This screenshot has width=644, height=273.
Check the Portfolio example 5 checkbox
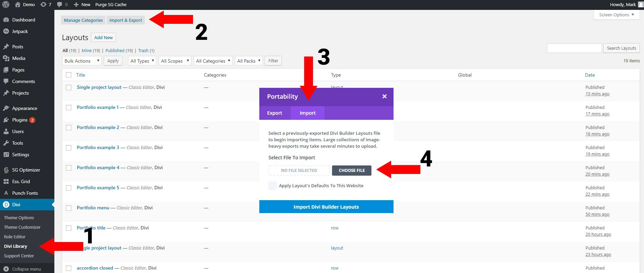tap(69, 188)
